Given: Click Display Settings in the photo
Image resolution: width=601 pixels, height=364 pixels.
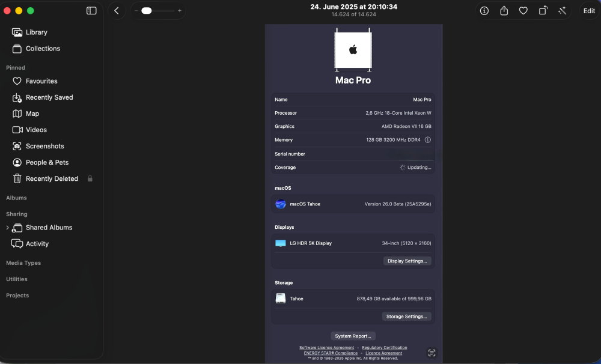Looking at the screenshot, I should pos(407,261).
